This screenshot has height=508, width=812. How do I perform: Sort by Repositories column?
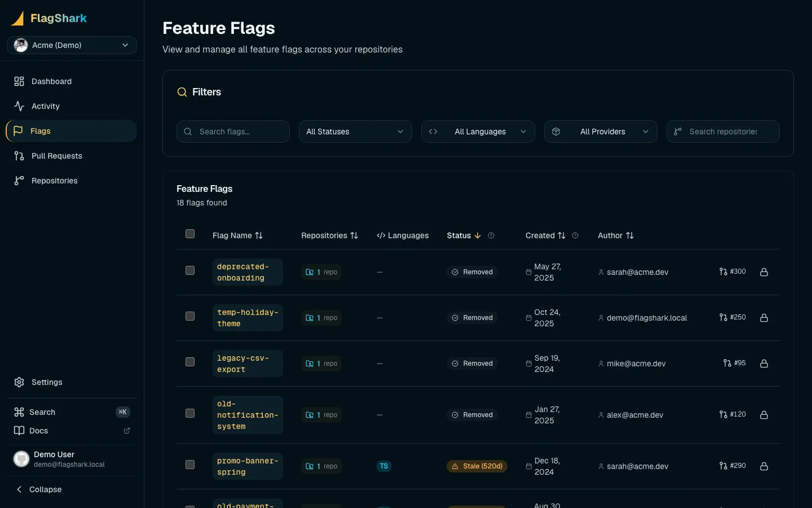tap(329, 235)
